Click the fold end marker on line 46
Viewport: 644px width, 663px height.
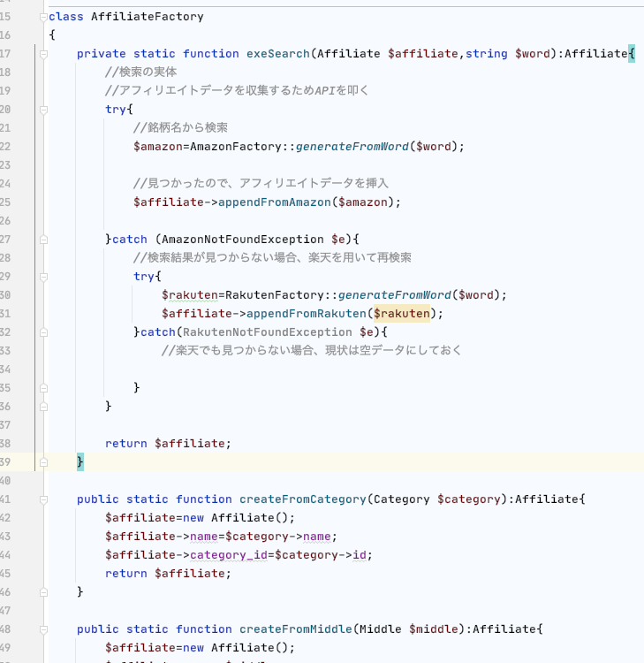[43, 592]
